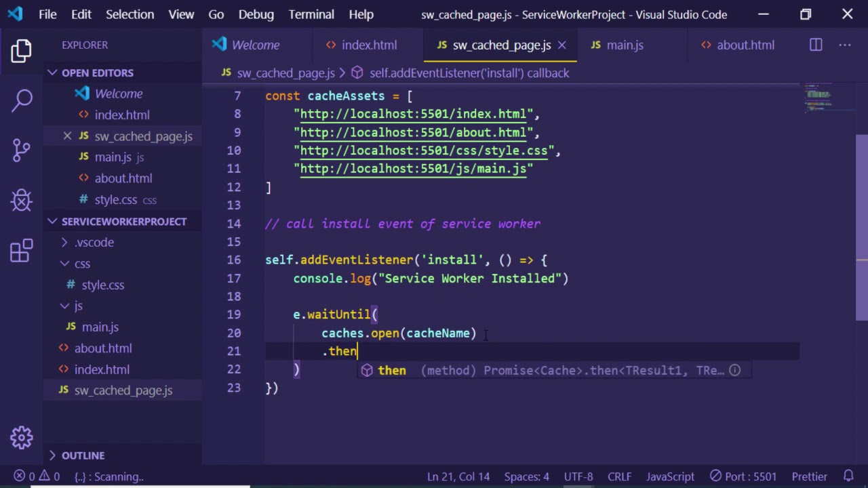Open the Search view icon
This screenshot has height=488, width=868.
(22, 100)
